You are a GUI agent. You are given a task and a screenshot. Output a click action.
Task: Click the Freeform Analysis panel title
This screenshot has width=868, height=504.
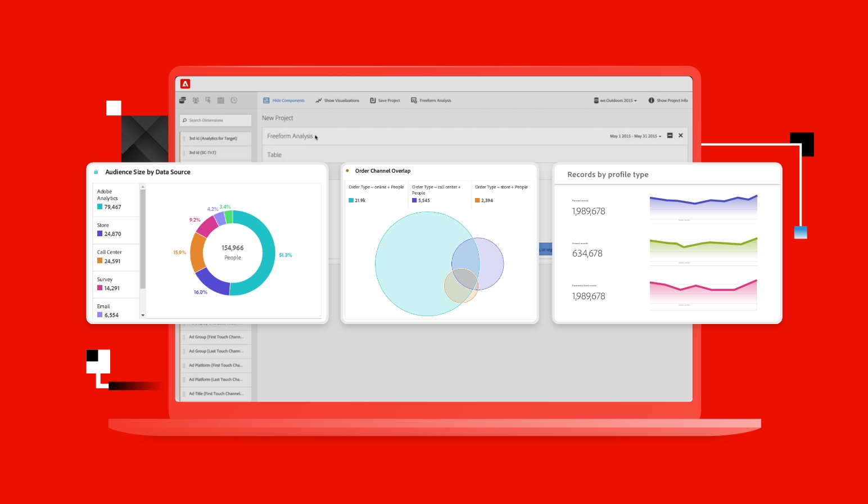coord(290,136)
